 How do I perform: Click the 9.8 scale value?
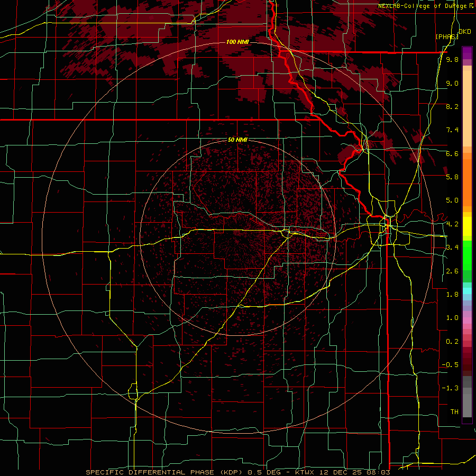(452, 59)
